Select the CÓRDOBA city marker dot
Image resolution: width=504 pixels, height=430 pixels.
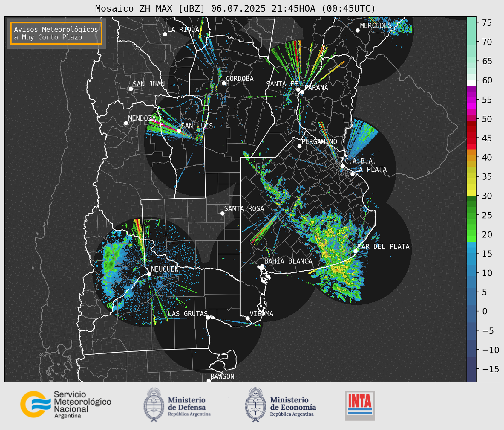click(x=224, y=83)
